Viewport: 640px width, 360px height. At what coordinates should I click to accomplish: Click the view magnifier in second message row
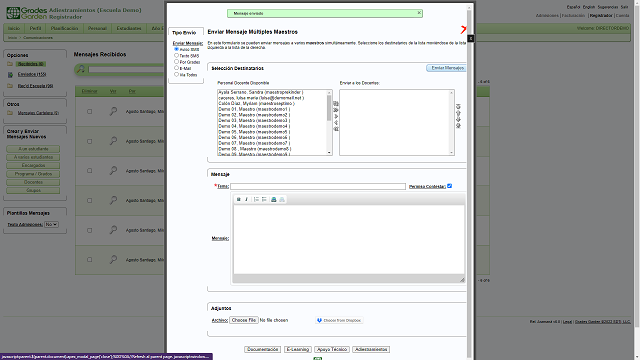113,141
